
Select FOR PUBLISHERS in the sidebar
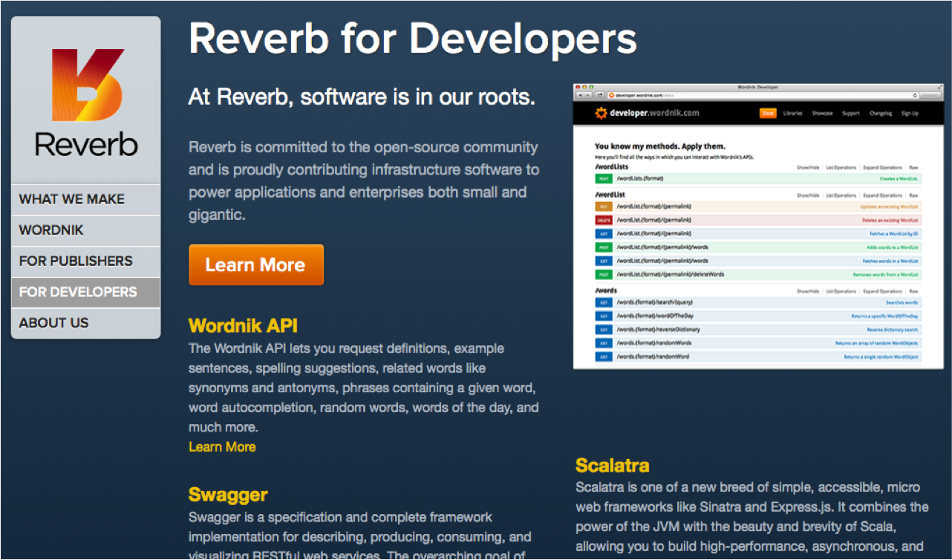[x=86, y=261]
